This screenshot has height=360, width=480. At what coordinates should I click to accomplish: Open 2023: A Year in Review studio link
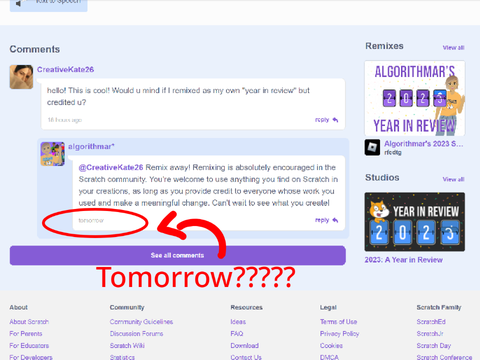[x=404, y=260]
